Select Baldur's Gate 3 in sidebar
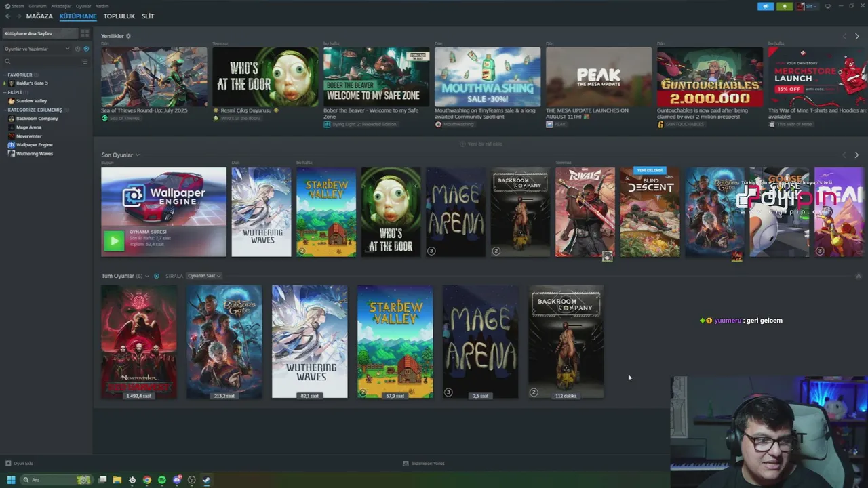This screenshot has width=868, height=488. pos(32,83)
